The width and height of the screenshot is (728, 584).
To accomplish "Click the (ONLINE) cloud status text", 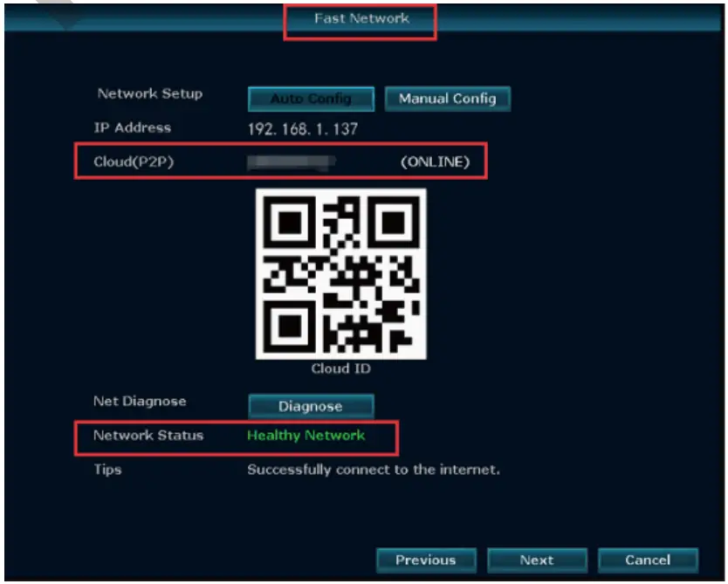I will tap(436, 162).
